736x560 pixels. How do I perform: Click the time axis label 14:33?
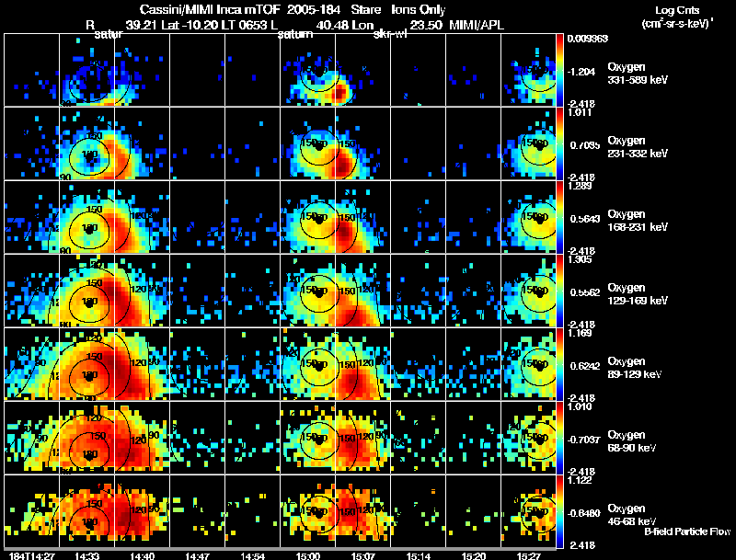[x=86, y=555]
